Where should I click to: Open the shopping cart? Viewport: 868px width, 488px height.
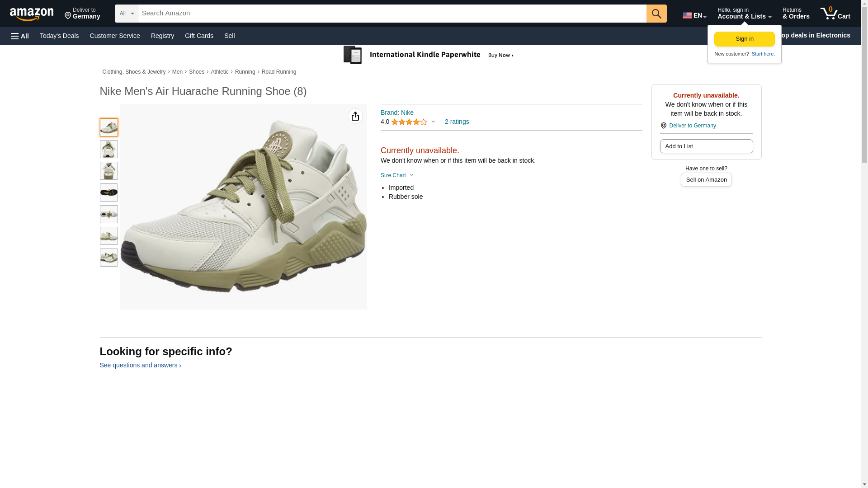(x=835, y=14)
